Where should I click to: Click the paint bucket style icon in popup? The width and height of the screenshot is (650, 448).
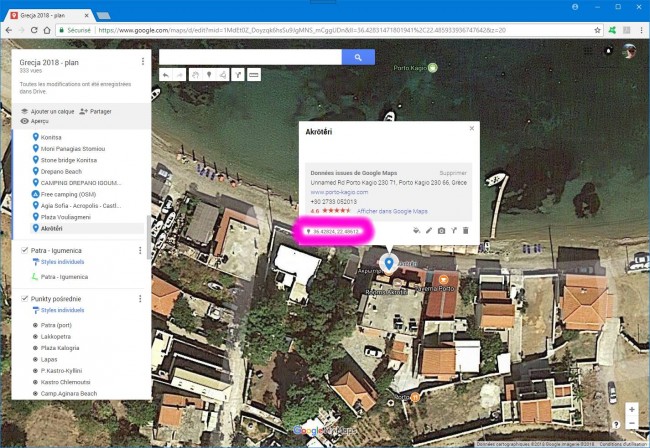click(416, 231)
